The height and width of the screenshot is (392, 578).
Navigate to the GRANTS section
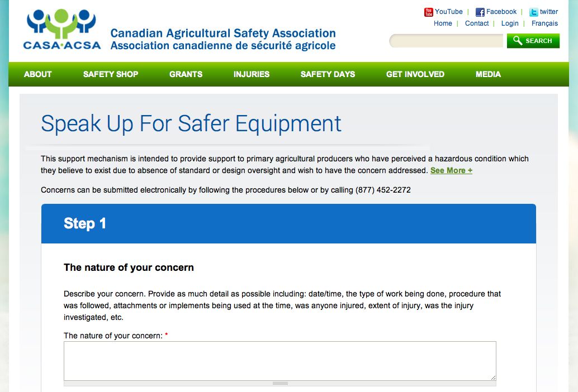[x=186, y=74]
